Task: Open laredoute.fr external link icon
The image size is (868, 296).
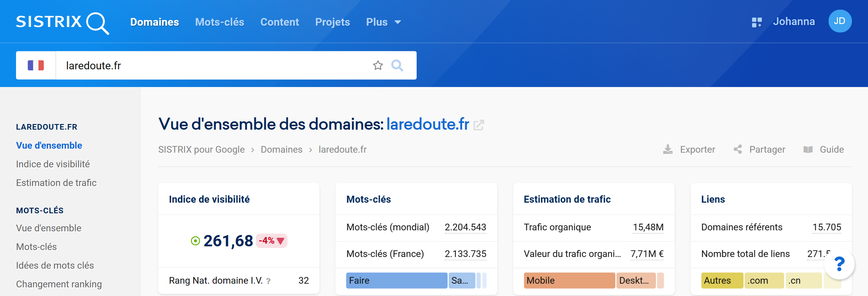Action: tap(478, 125)
